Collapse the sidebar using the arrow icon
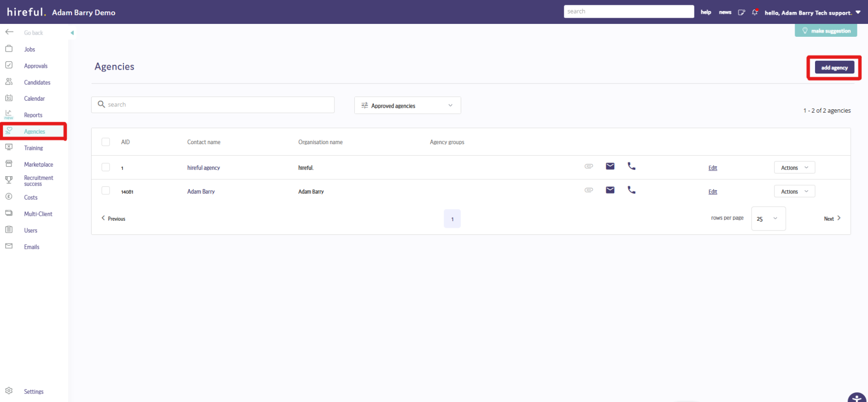The height and width of the screenshot is (402, 868). pos(72,33)
